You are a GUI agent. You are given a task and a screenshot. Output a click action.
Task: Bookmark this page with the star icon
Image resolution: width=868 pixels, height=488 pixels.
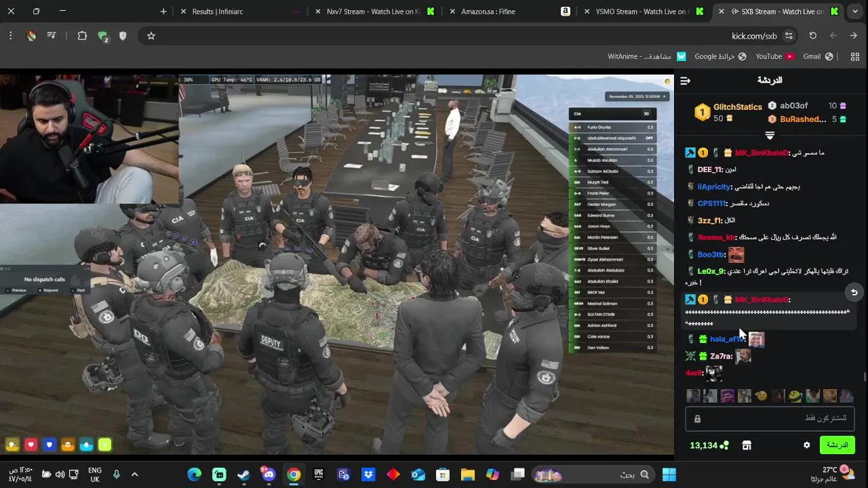(x=151, y=36)
